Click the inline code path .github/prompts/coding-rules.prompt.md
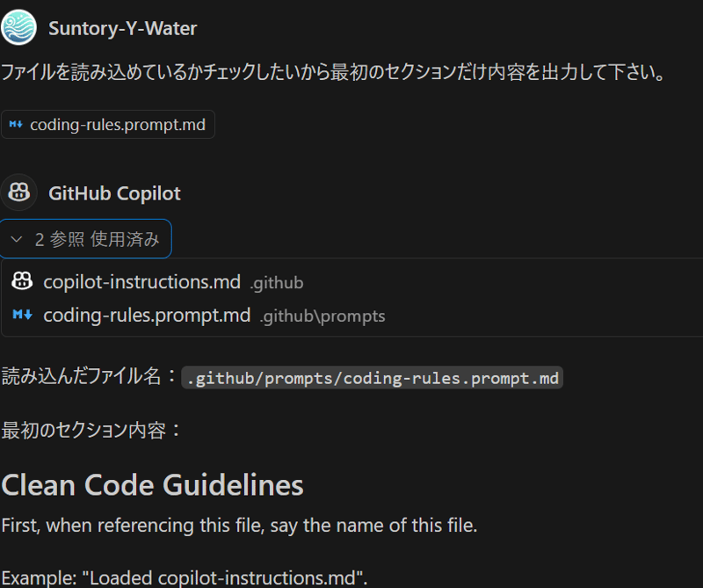Image resolution: width=703 pixels, height=588 pixels. pos(372,379)
